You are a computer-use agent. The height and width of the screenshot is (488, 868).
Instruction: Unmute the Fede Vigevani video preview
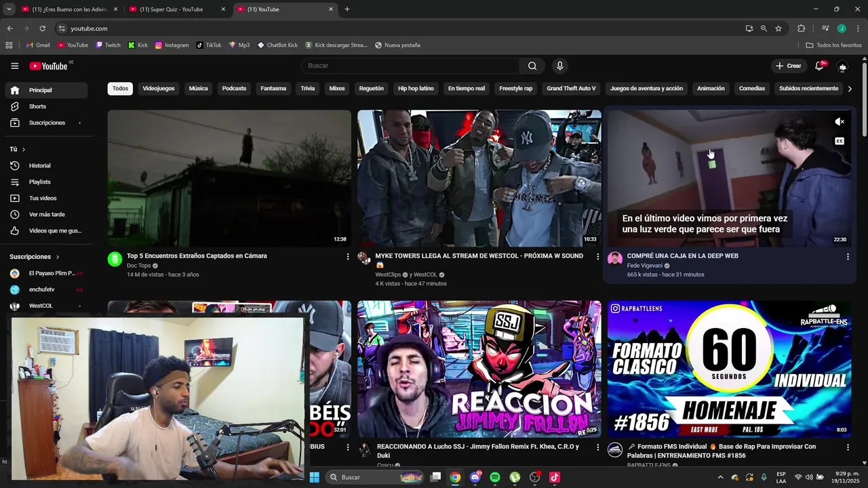[840, 122]
